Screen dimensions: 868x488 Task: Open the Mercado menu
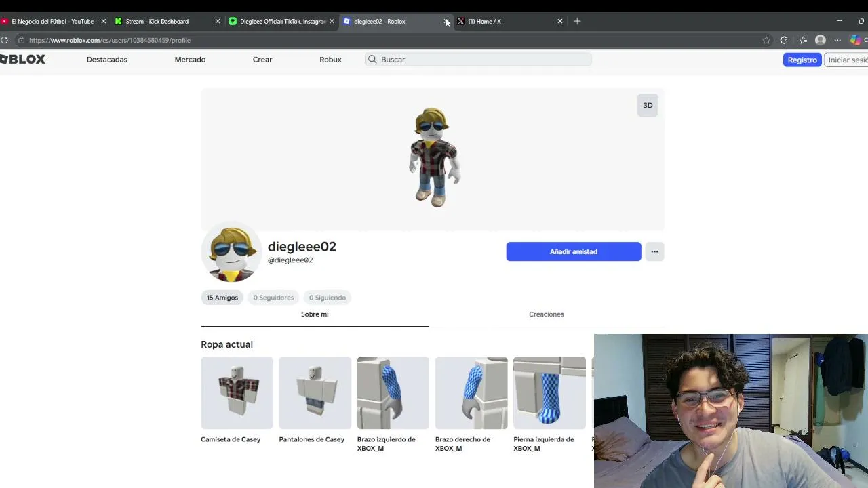tap(190, 60)
